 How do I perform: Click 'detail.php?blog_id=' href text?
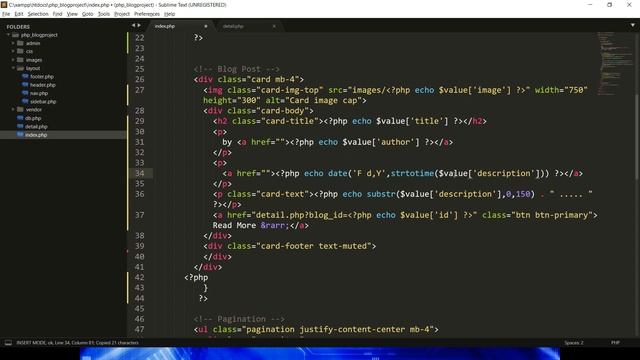pos(301,215)
